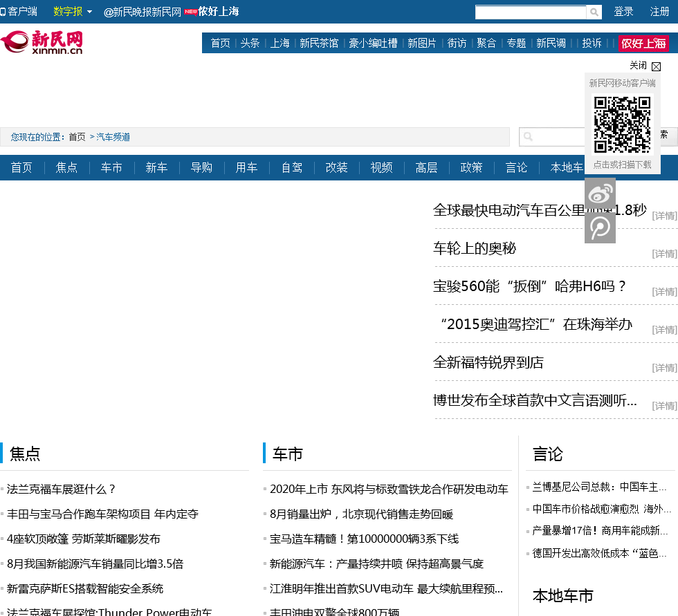Image resolution: width=678 pixels, height=616 pixels.
Task: Open headline 车轮上的奥秘
Action: [x=475, y=248]
